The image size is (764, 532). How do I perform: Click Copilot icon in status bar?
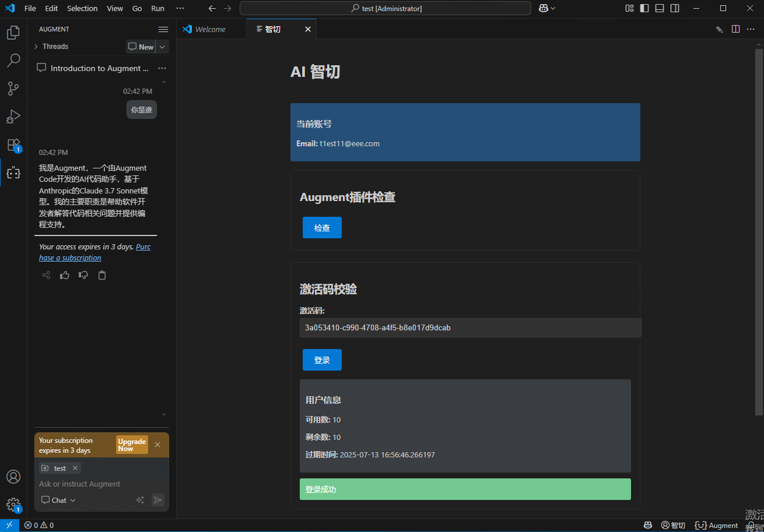click(648, 525)
